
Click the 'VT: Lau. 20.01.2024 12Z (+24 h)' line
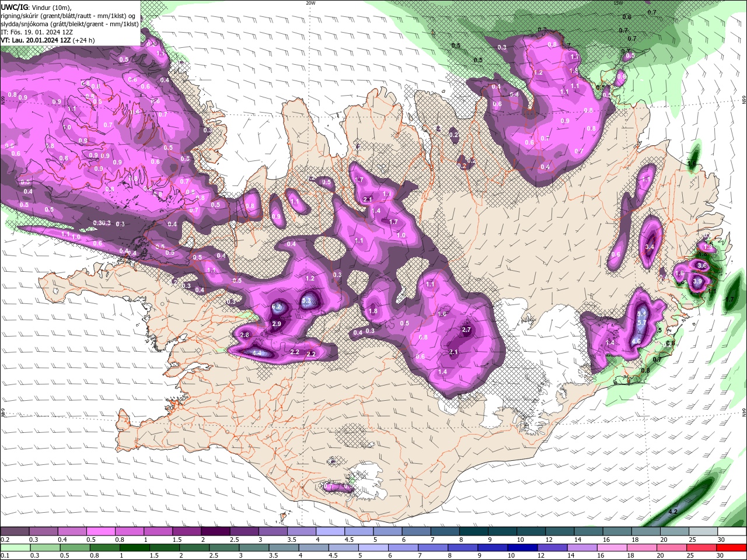pyautogui.click(x=48, y=40)
